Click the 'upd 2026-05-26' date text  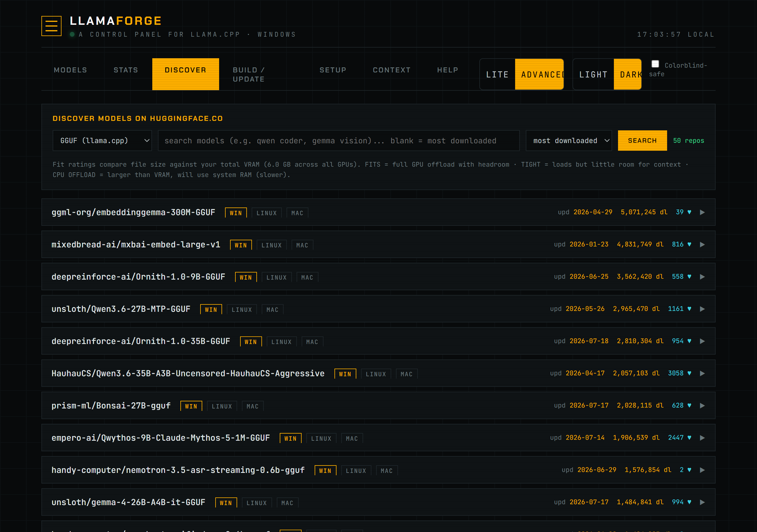[x=577, y=309]
